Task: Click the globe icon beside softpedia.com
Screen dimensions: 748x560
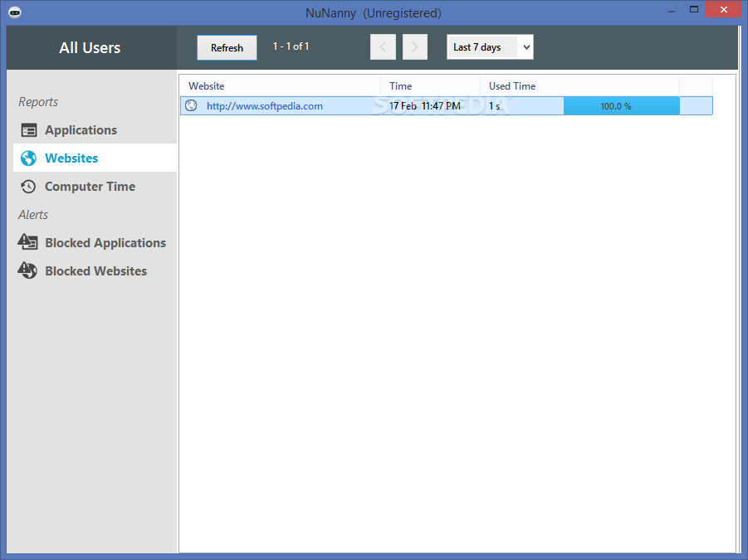Action: [191, 105]
